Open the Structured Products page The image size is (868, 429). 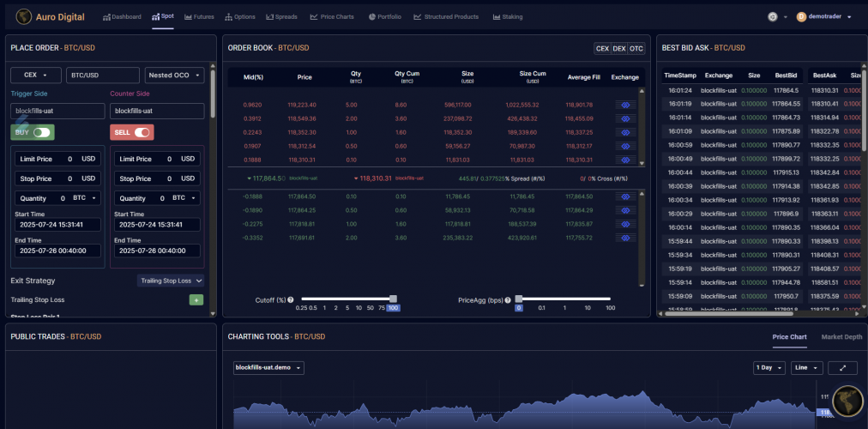pos(446,17)
